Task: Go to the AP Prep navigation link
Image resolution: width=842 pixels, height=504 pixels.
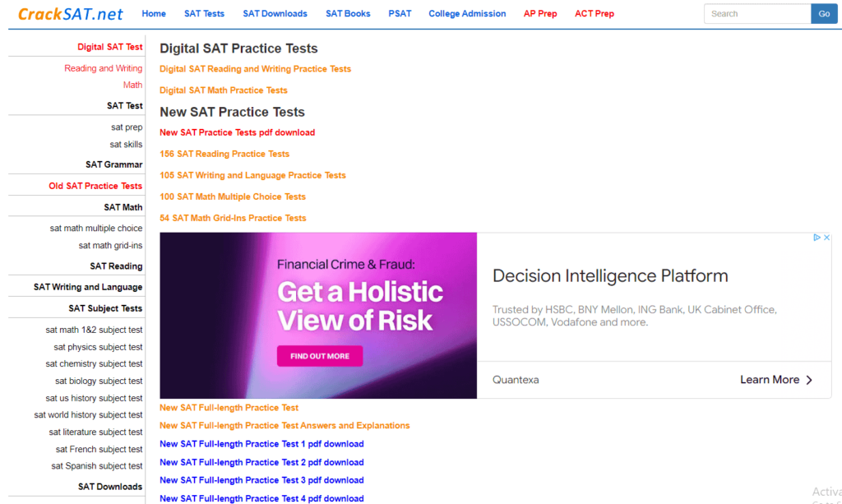Action: click(540, 14)
